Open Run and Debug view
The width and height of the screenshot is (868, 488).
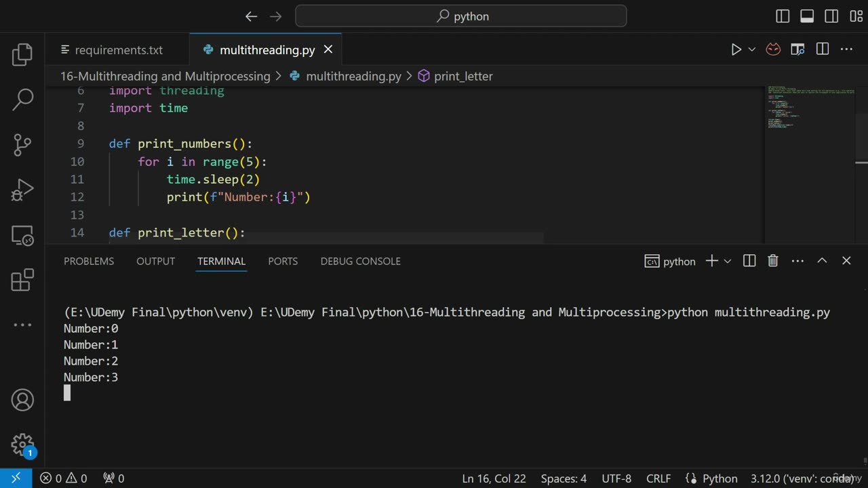22,190
